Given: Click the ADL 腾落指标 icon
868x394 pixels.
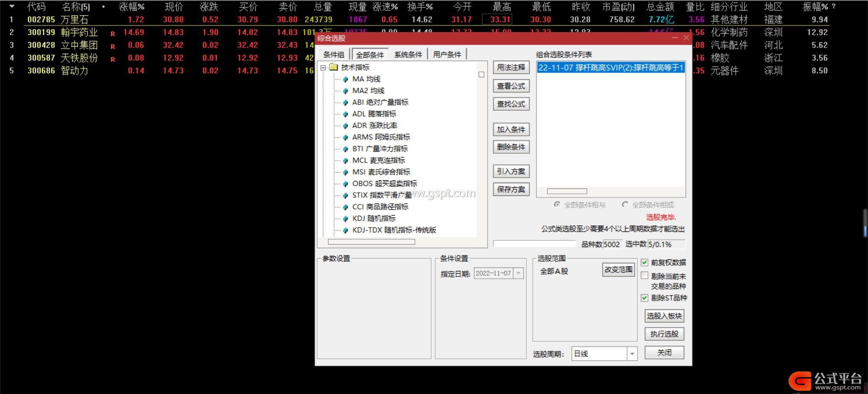Looking at the screenshot, I should (345, 114).
